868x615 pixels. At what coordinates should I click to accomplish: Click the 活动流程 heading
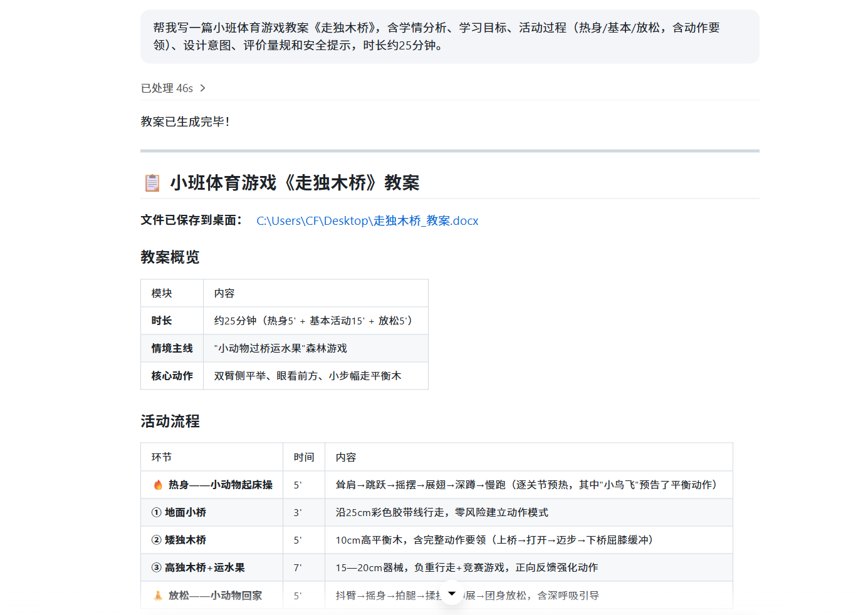pyautogui.click(x=170, y=421)
